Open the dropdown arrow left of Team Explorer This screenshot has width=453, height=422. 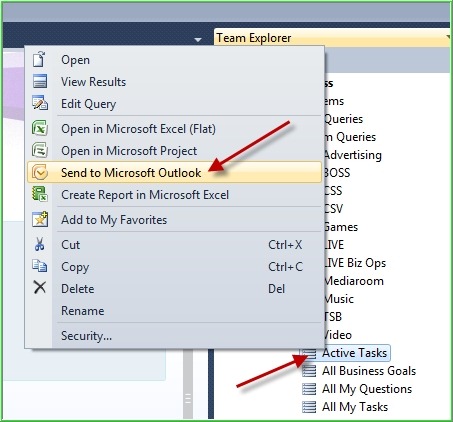pos(198,40)
